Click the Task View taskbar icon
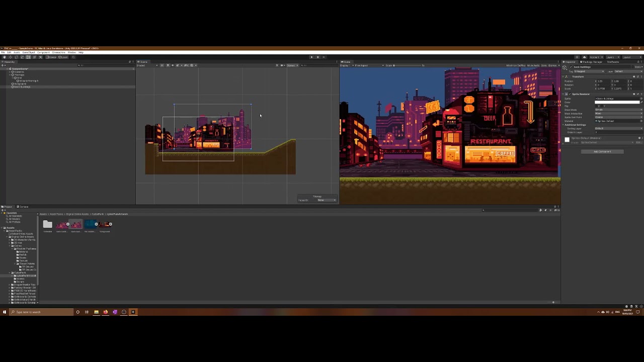Screen dimensions: 644x362 click(x=87, y=312)
